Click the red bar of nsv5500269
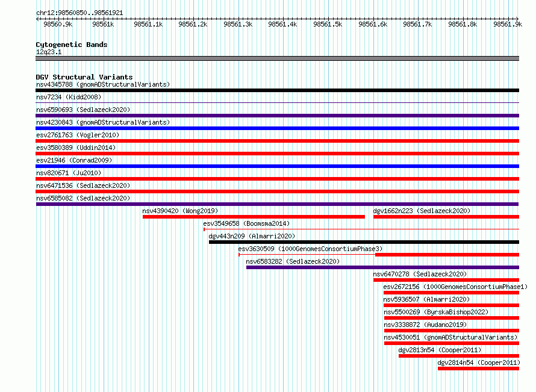 tap(452, 318)
